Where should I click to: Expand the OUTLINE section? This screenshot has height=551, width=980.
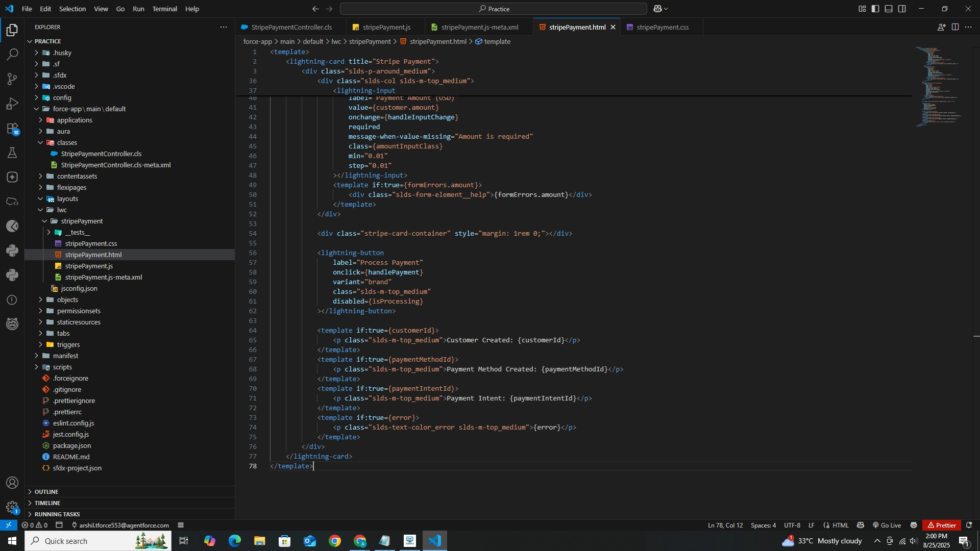46,492
